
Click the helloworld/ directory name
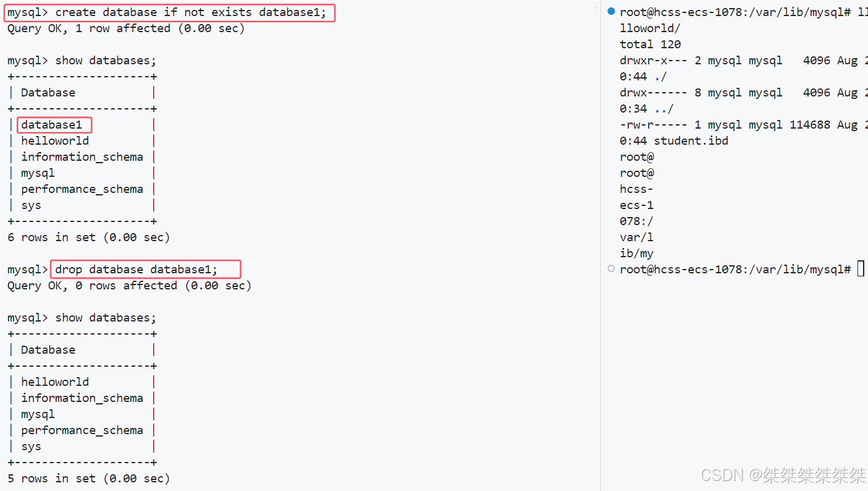pyautogui.click(x=650, y=28)
